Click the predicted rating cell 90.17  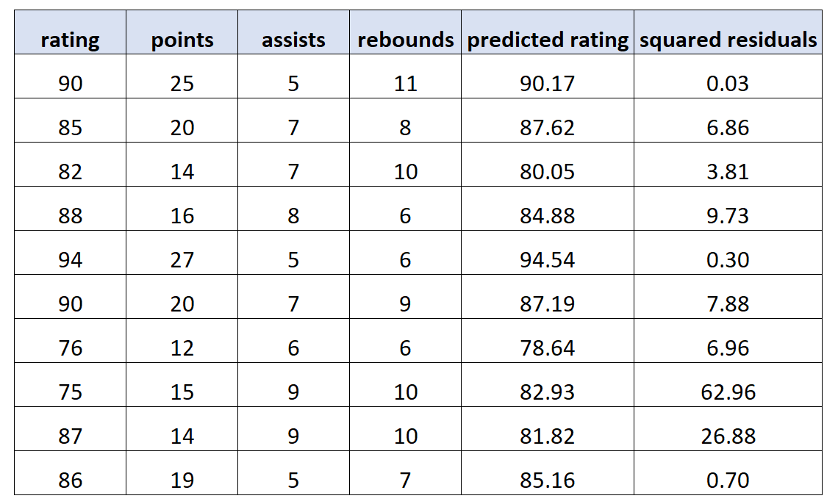[x=548, y=84]
